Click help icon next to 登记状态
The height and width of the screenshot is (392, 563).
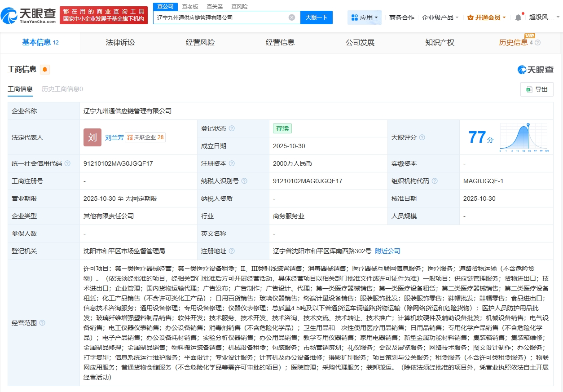(x=232, y=128)
